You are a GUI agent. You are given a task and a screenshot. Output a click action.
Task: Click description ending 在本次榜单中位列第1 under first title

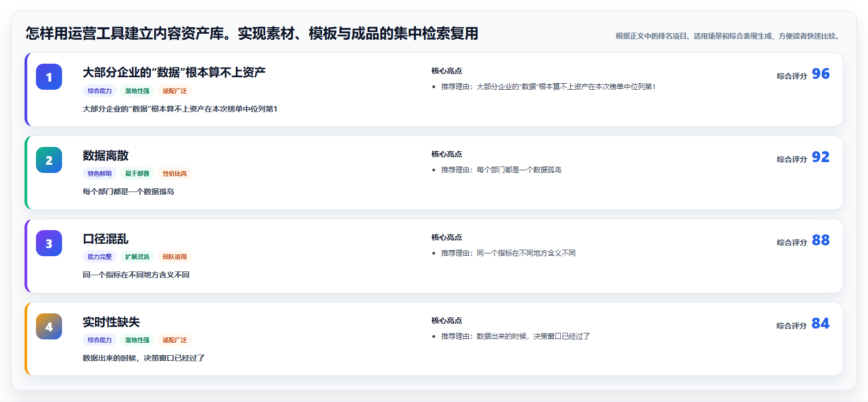tap(180, 109)
